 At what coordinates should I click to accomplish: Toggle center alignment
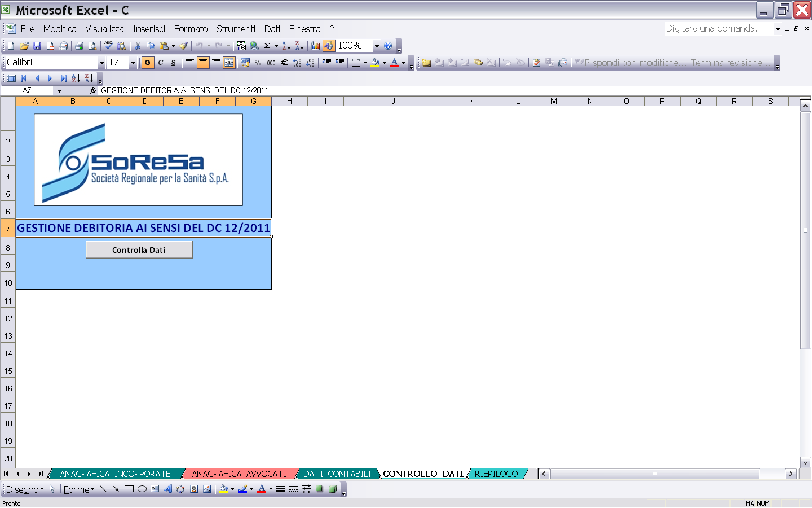point(203,63)
